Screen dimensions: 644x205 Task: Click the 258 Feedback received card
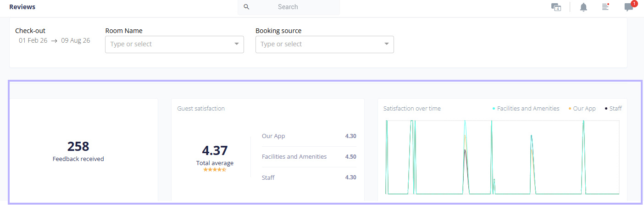point(84,150)
